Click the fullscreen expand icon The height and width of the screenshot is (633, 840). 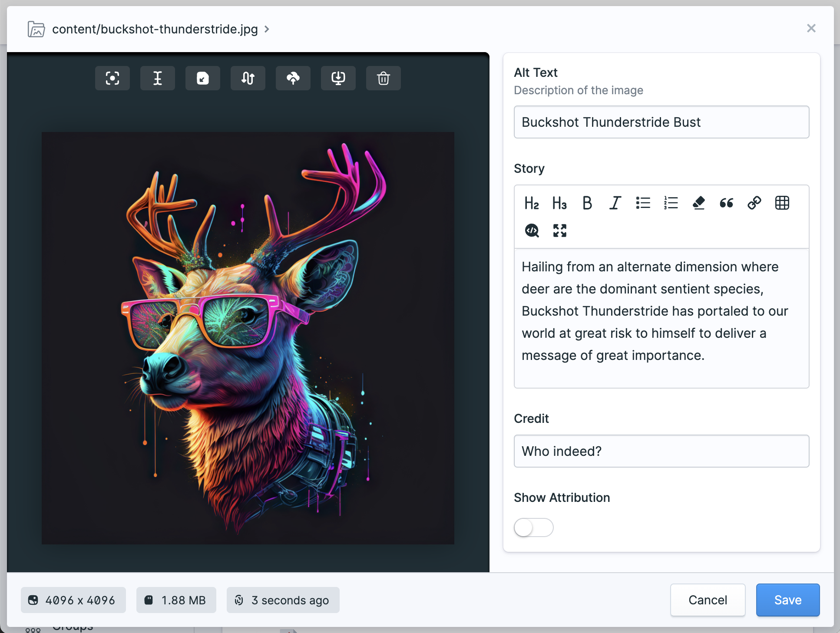[x=559, y=231]
